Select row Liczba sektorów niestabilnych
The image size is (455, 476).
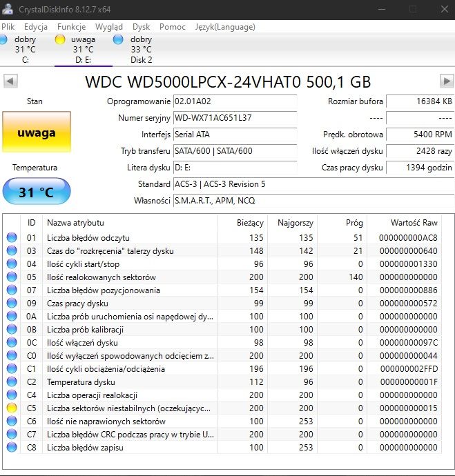(x=222, y=408)
